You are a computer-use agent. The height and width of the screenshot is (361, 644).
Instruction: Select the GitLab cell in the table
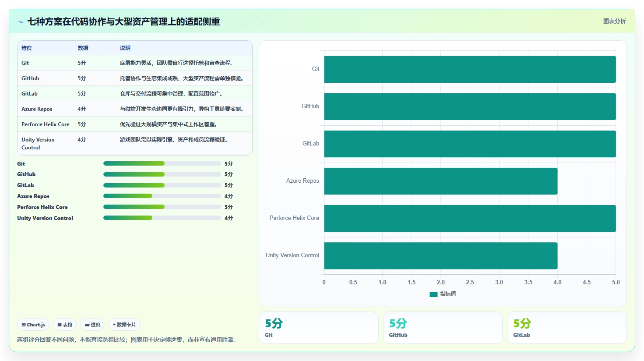[x=29, y=94]
